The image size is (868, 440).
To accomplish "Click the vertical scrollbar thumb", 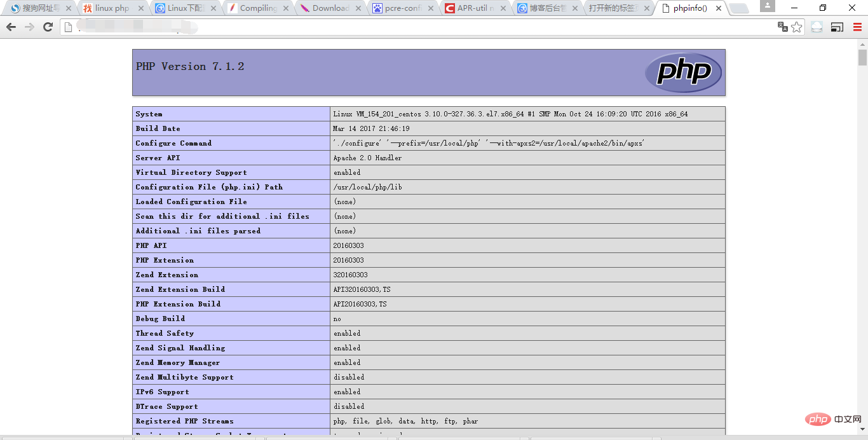I will [862, 57].
